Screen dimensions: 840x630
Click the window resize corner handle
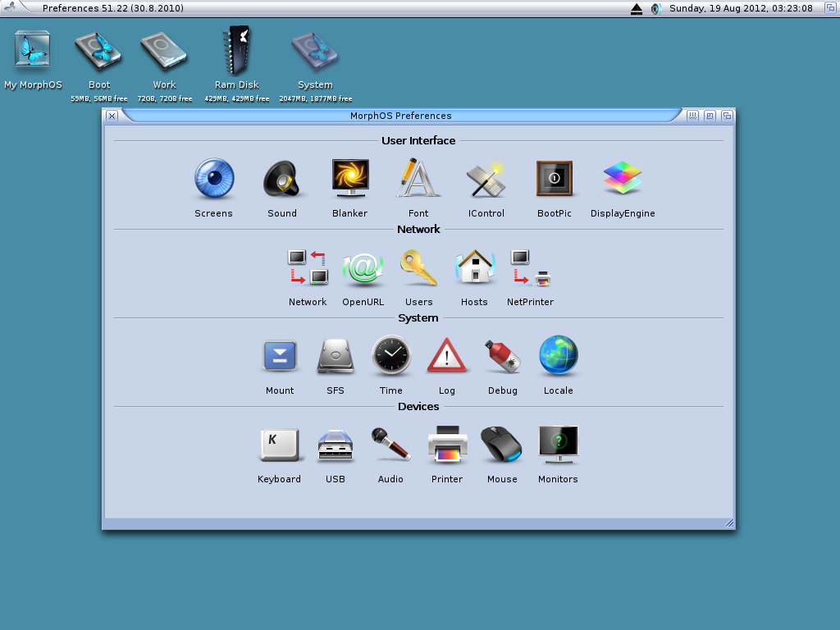click(729, 523)
